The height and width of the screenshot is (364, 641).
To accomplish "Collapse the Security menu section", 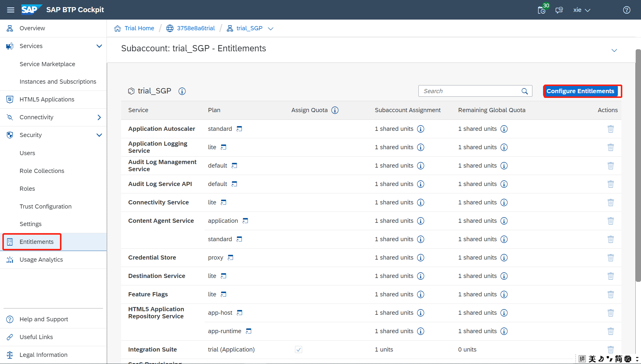I will [x=99, y=135].
